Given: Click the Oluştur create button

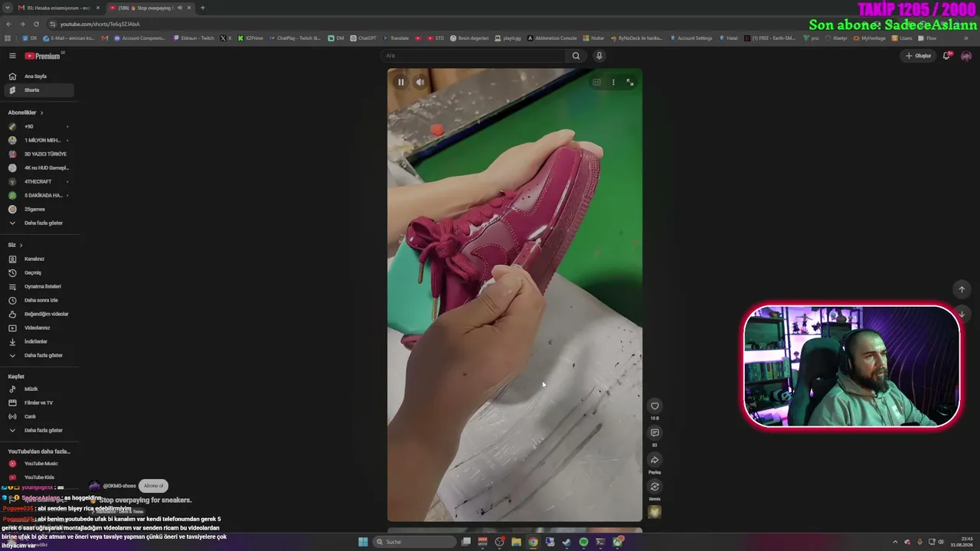Looking at the screenshot, I should (x=919, y=56).
